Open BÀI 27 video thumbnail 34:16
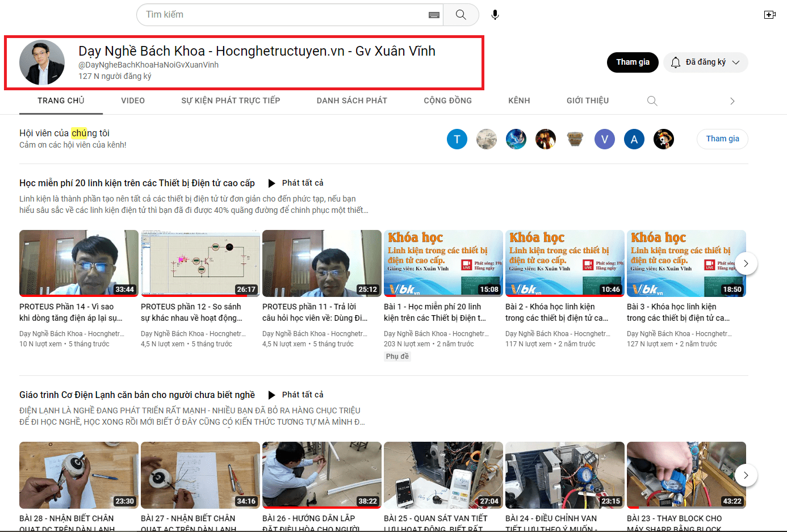 (200, 475)
